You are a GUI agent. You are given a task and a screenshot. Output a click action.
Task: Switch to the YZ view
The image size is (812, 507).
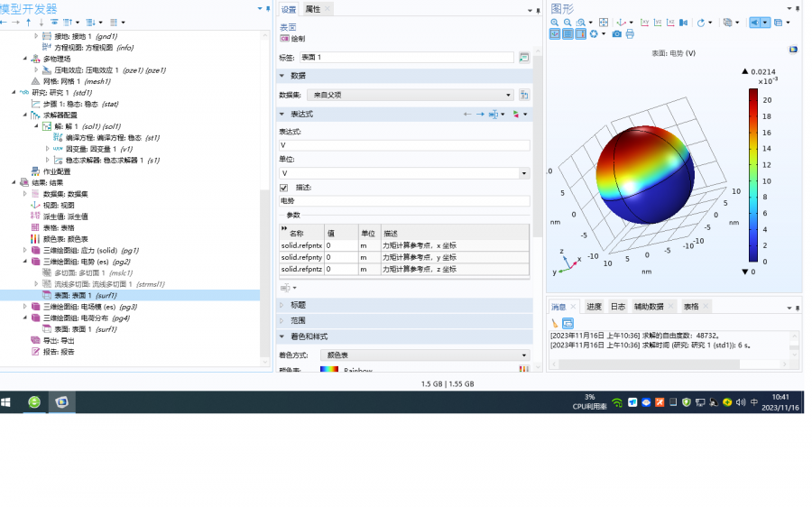tap(658, 23)
